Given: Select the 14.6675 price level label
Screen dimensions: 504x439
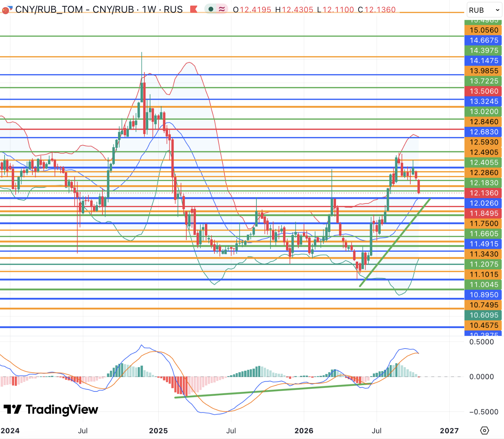Looking at the screenshot, I should (x=484, y=40).
